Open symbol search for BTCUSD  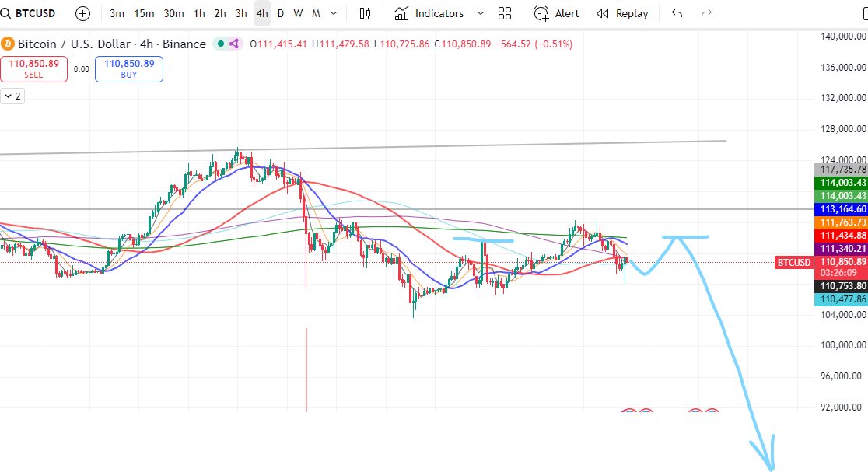click(29, 13)
